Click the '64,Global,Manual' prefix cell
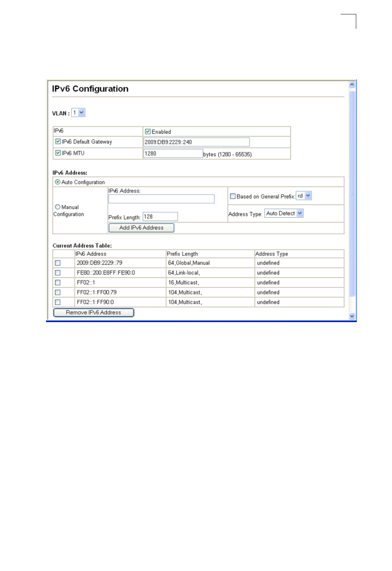This screenshot has width=392, height=571. click(x=210, y=263)
